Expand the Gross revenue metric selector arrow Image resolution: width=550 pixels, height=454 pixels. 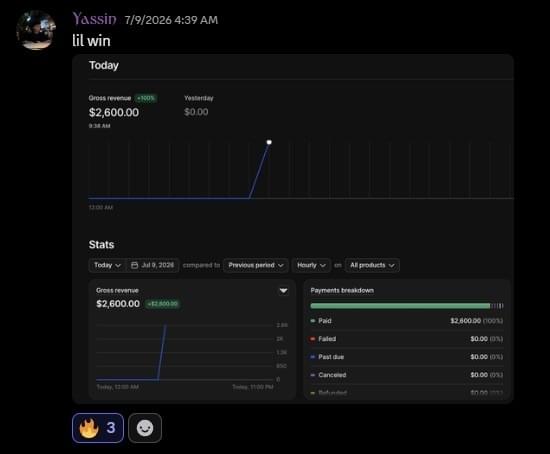283,291
